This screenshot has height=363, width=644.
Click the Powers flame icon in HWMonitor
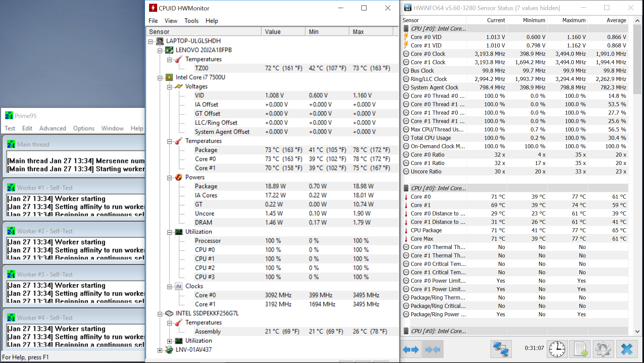coord(179,177)
